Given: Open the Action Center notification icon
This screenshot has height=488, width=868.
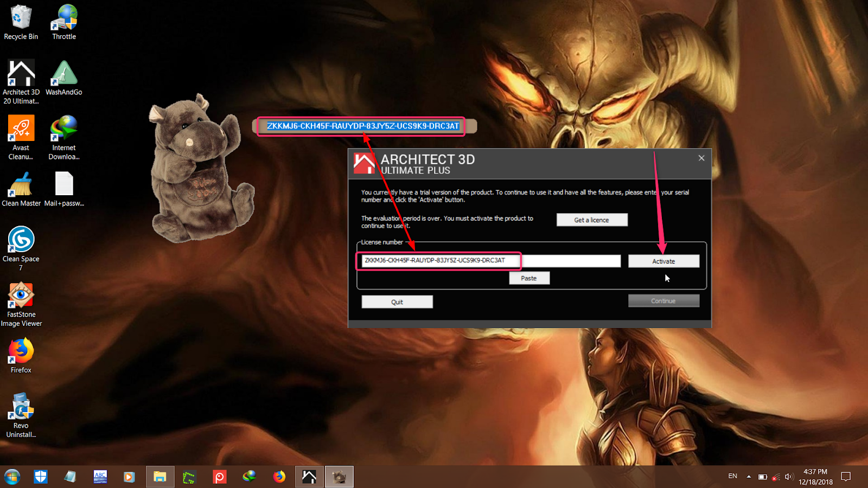Looking at the screenshot, I should tap(846, 477).
